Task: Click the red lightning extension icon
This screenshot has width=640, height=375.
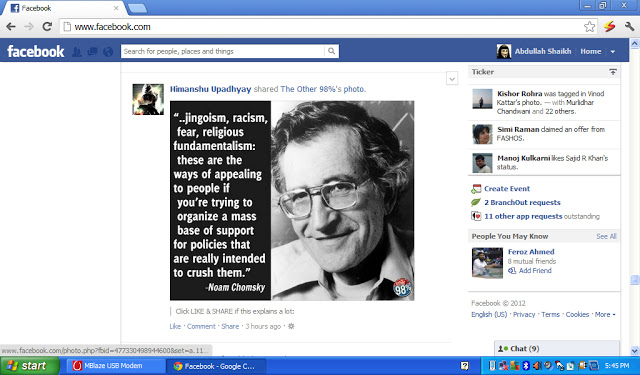Action: (609, 27)
